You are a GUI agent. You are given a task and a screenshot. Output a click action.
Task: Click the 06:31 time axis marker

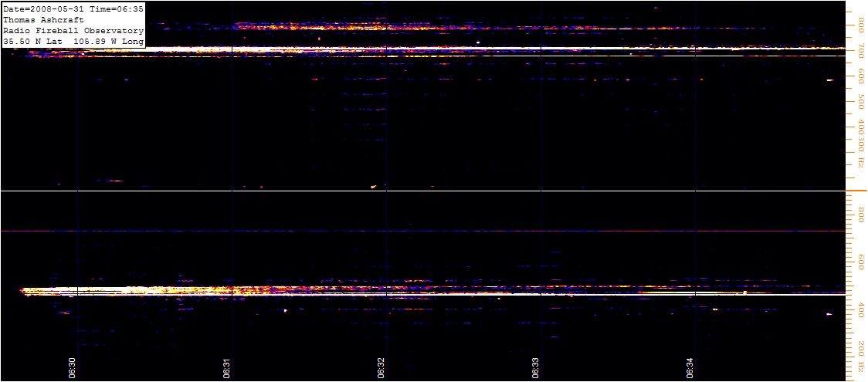[228, 367]
